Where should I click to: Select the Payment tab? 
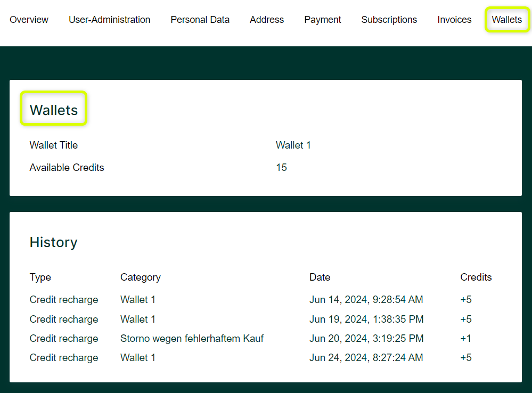(322, 20)
